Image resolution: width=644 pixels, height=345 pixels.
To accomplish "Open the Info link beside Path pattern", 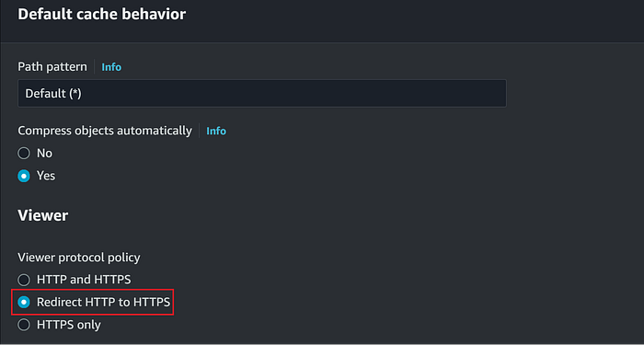I will (x=111, y=67).
